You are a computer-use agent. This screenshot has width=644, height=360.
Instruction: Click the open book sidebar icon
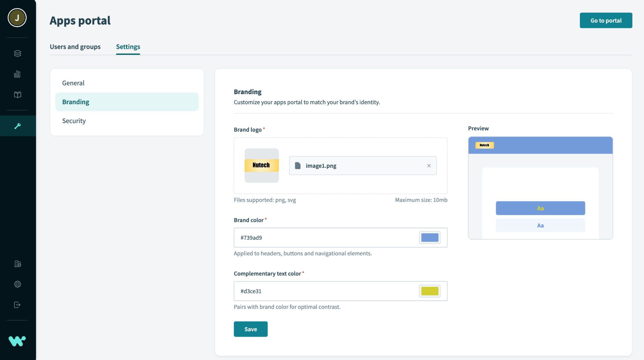point(17,95)
